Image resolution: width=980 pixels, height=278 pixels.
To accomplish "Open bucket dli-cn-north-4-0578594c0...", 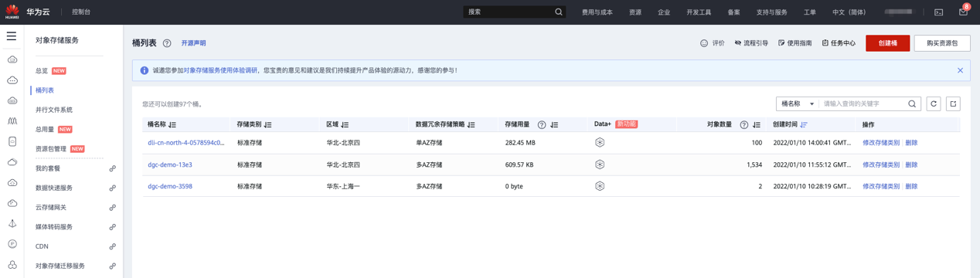I will coord(186,143).
